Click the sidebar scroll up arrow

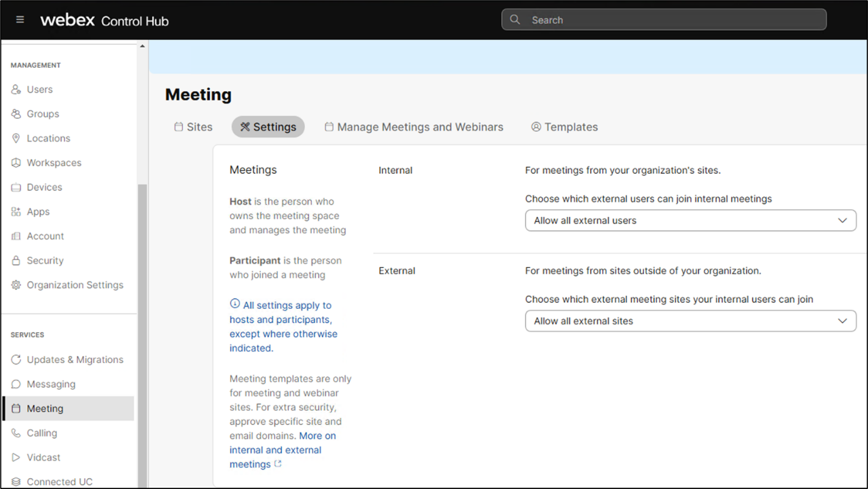[x=142, y=47]
